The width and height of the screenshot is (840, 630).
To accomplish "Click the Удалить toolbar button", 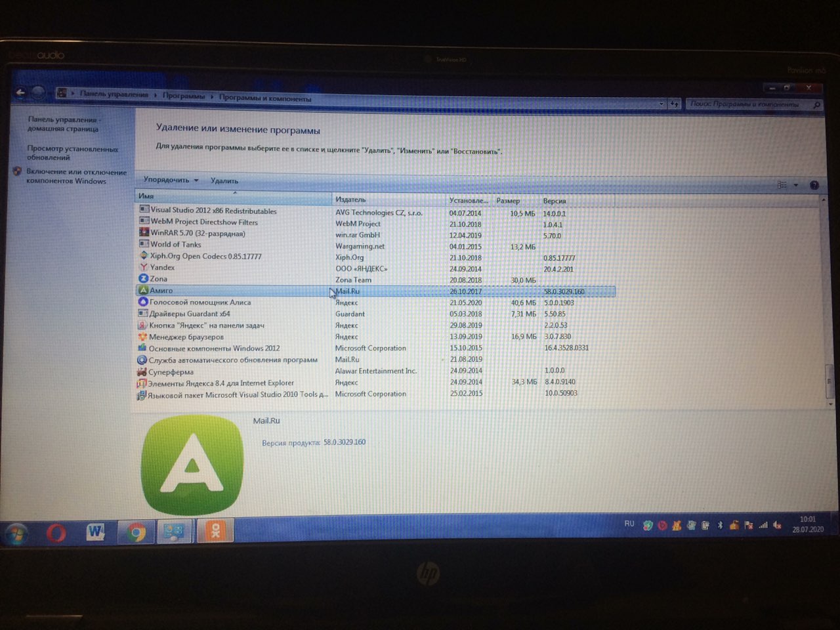I will (224, 180).
